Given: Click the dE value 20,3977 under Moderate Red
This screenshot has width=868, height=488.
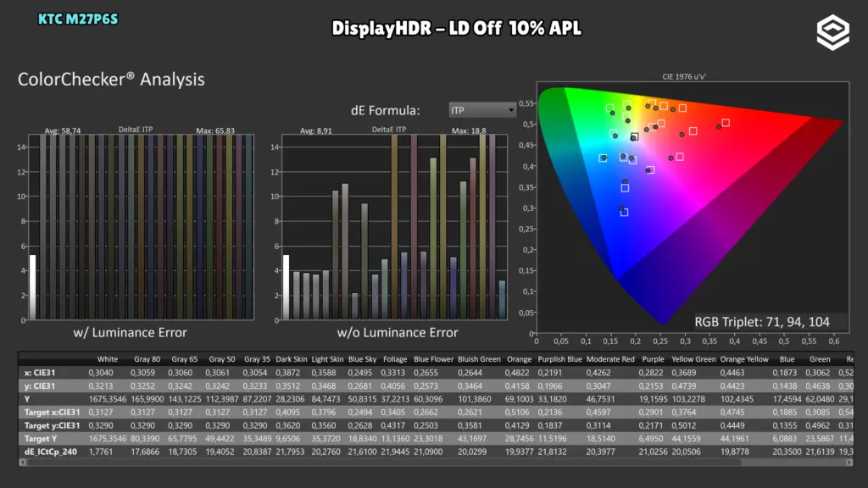Looking at the screenshot, I should coord(602,452).
